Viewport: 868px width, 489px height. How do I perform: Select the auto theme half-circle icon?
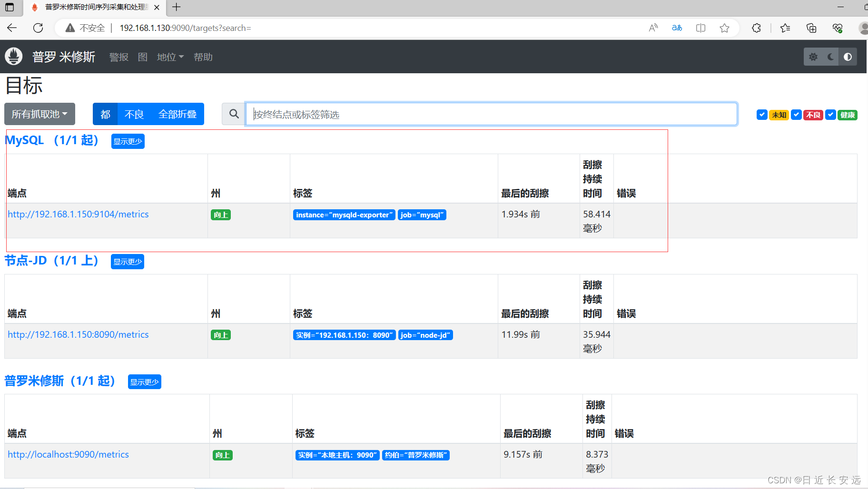pyautogui.click(x=848, y=57)
